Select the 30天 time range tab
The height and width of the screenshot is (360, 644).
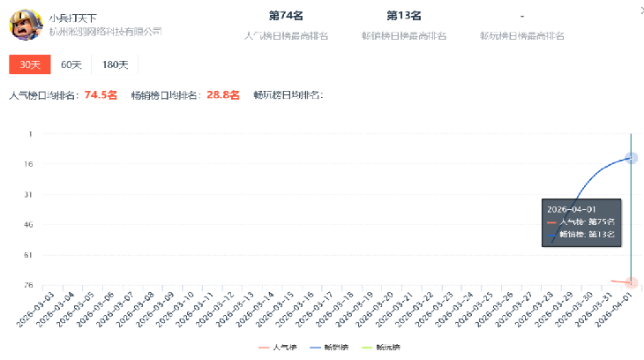29,64
